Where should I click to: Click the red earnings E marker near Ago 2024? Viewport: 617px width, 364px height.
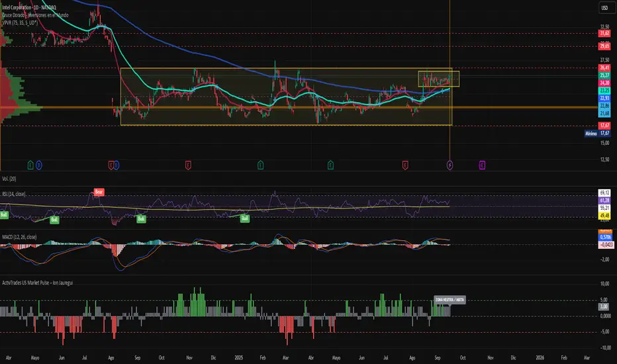click(x=111, y=165)
